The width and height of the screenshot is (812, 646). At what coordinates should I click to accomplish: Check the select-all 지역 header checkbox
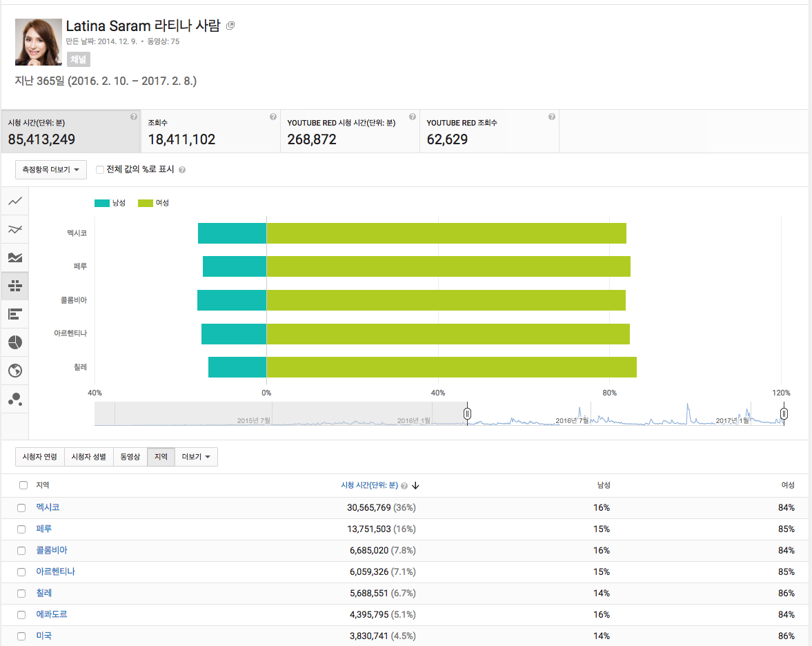click(23, 485)
